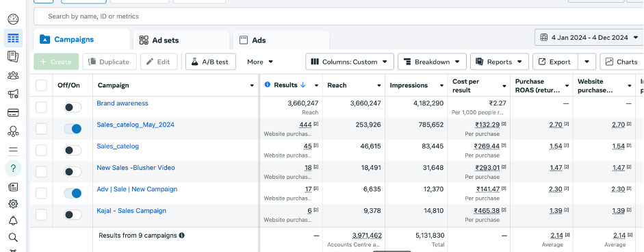Switch to the Ad sets tab
The width and height of the screenshot is (644, 252).
[181, 40]
